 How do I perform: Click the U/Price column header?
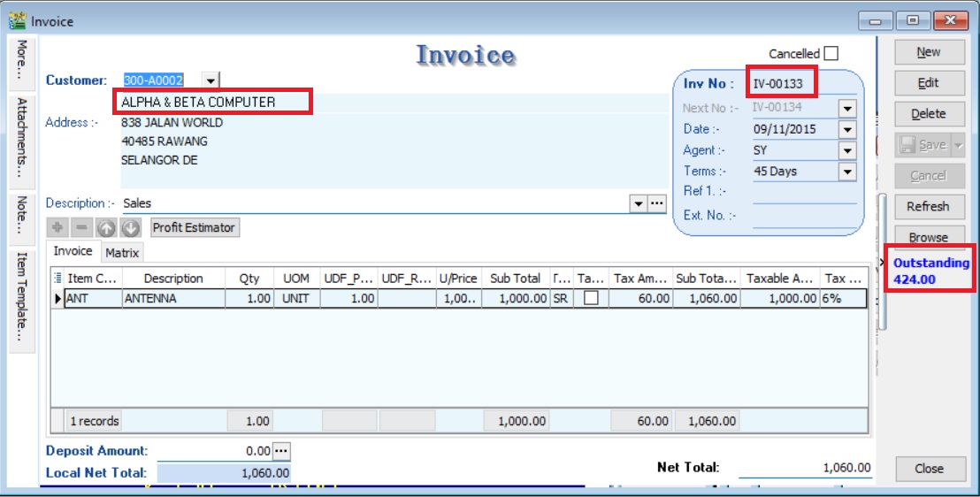coord(458,279)
